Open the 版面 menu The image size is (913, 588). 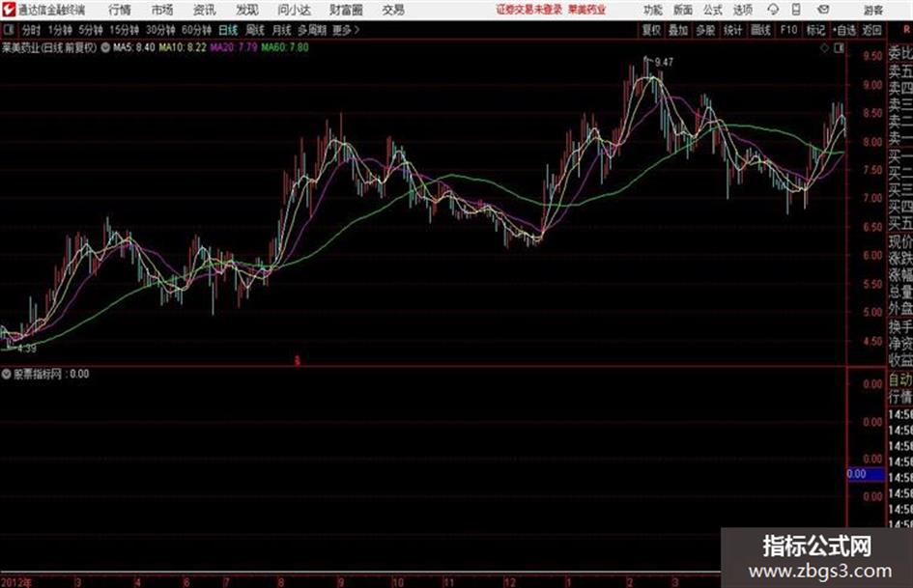point(683,10)
